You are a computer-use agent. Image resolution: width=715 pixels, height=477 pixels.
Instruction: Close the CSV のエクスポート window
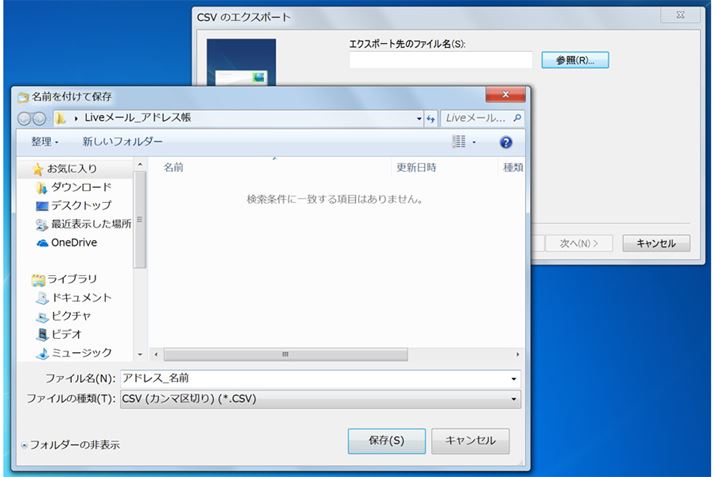(x=680, y=15)
